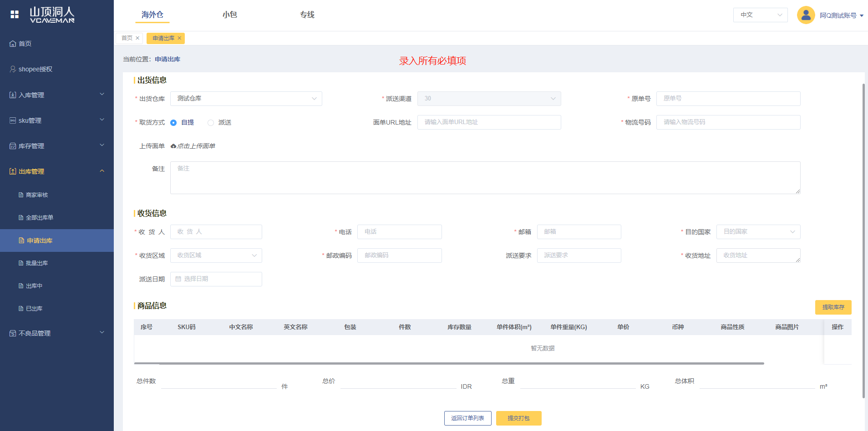
Task: Click the 提取库存 button
Action: (x=832, y=307)
